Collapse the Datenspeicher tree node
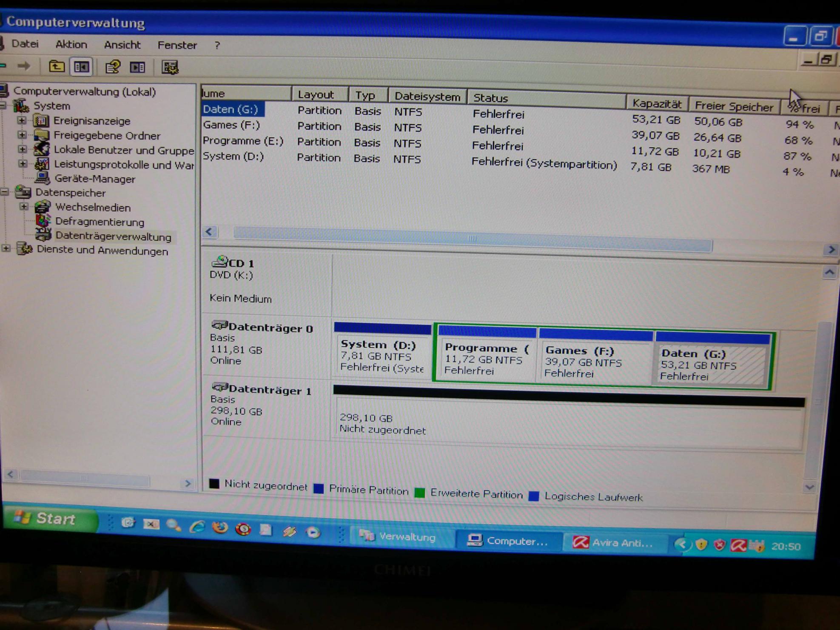 click(x=5, y=192)
